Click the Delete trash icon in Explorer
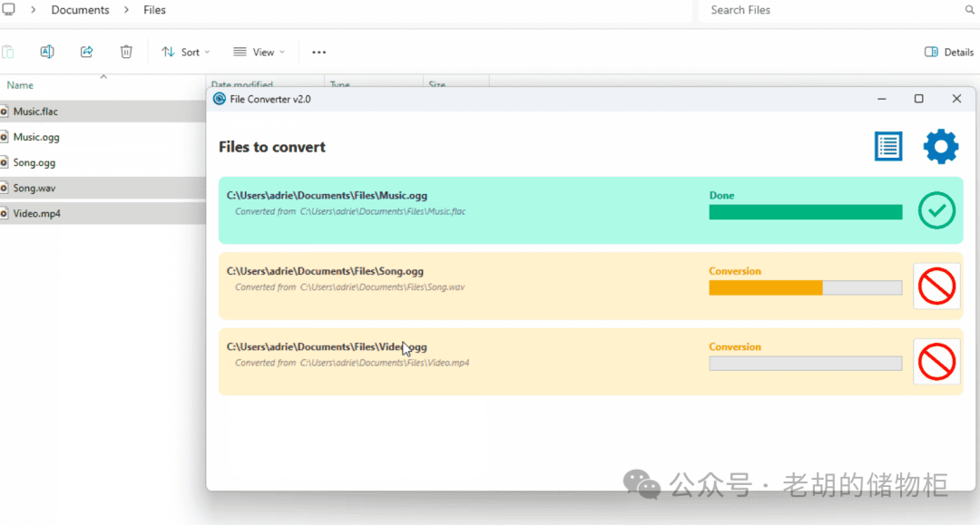 pyautogui.click(x=126, y=52)
